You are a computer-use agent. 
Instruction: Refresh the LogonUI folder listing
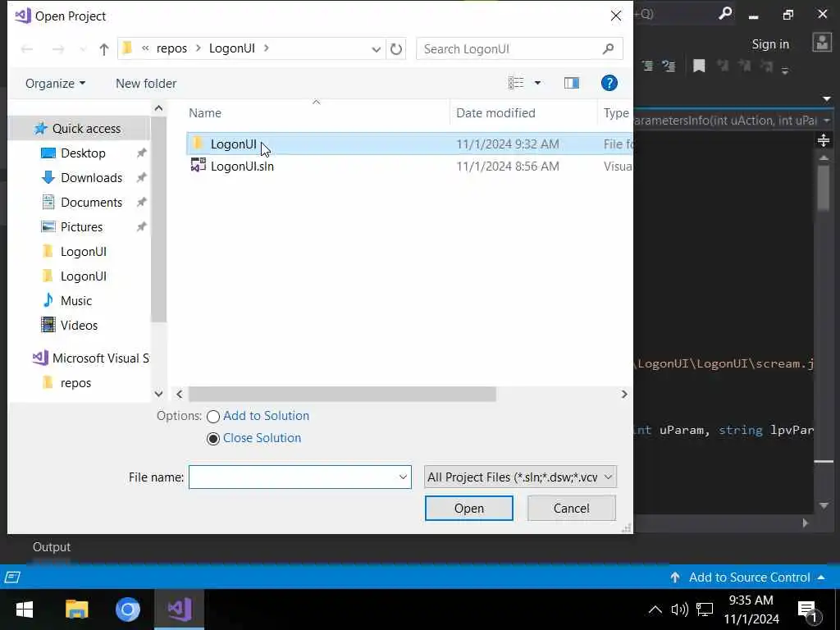(x=396, y=49)
